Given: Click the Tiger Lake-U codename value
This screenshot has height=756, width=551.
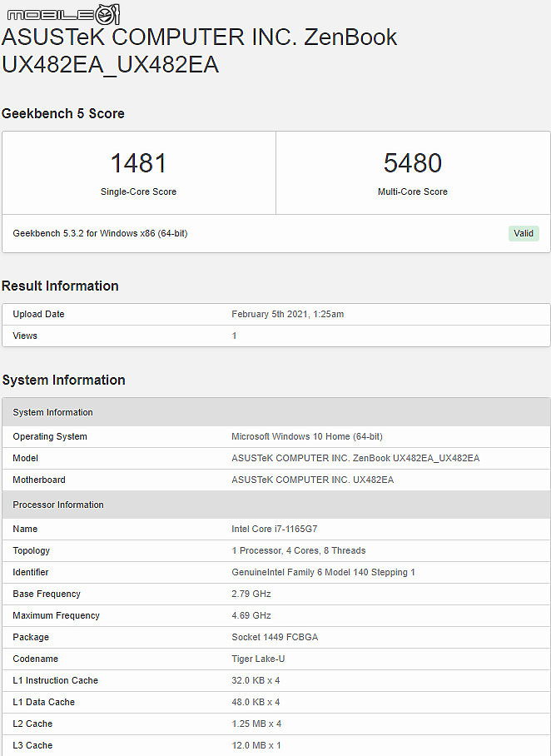Looking at the screenshot, I should point(258,659).
